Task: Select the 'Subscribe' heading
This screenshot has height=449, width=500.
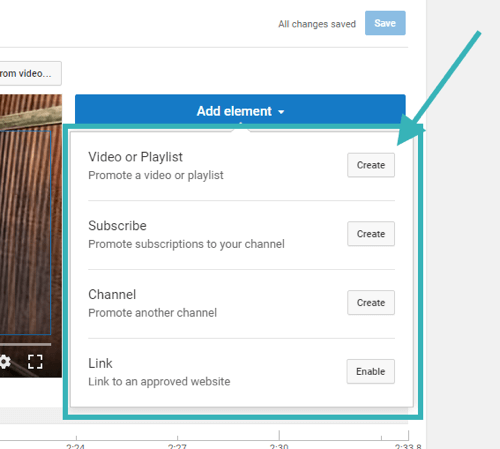Action: [117, 226]
